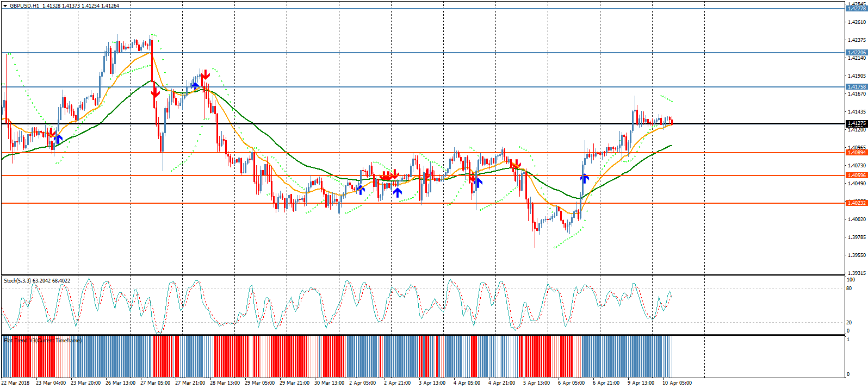The height and width of the screenshot is (389, 868).
Task: Select the 1.40596 orange price tag
Action: 857,175
